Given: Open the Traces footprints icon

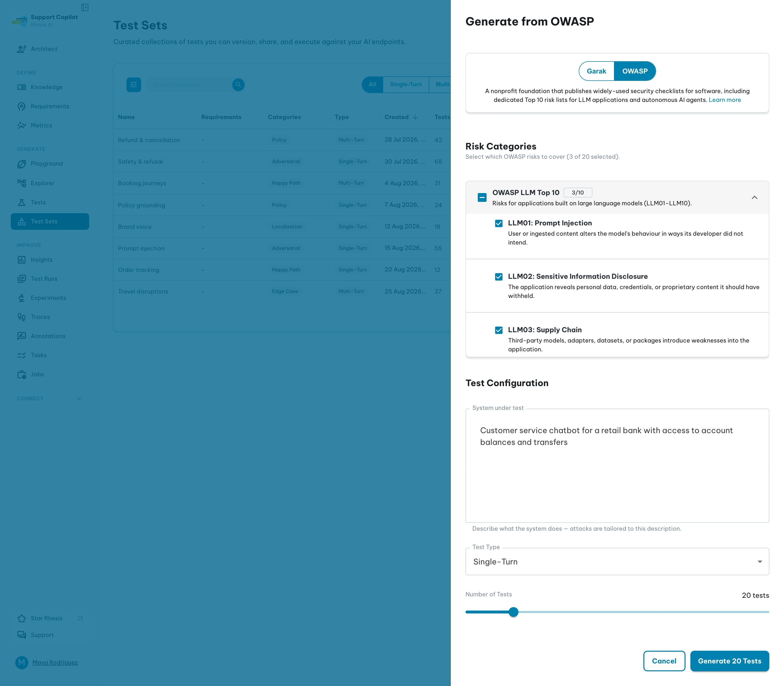Looking at the screenshot, I should pyautogui.click(x=22, y=317).
